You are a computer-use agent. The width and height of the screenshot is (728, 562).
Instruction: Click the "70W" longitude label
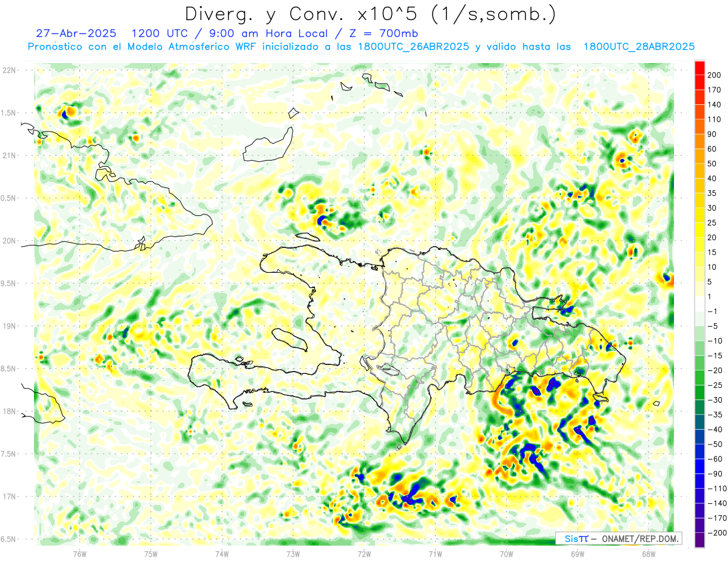[506, 553]
